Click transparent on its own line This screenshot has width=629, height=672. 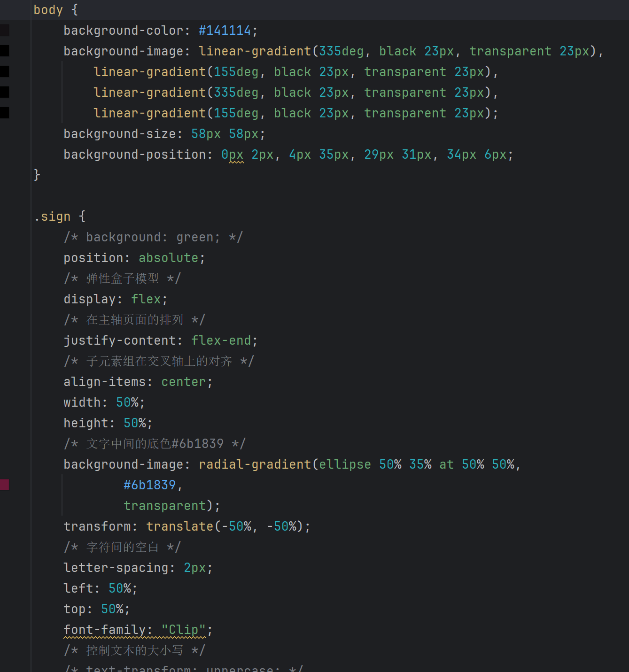pyautogui.click(x=165, y=506)
